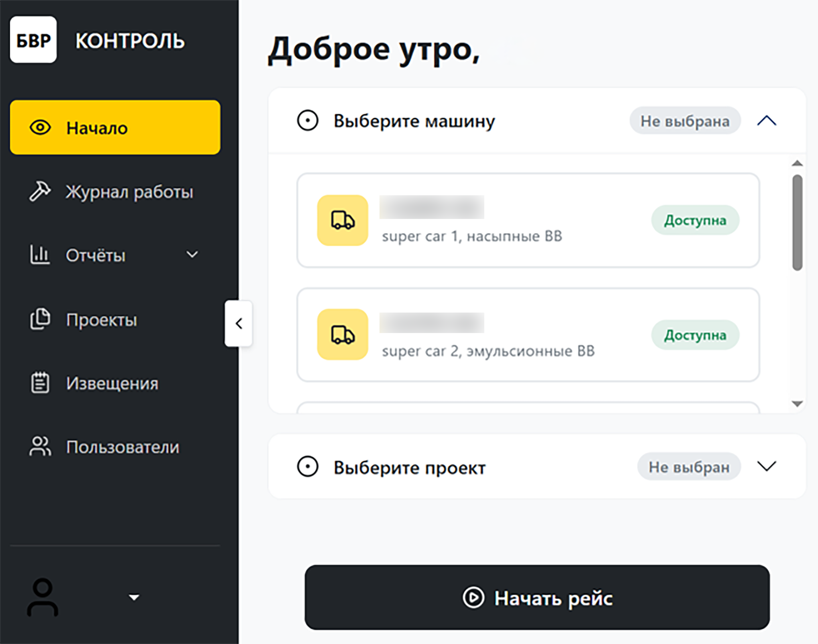This screenshot has width=818, height=644.
Task: Click the documents icon for Проекты
Action: (40, 319)
